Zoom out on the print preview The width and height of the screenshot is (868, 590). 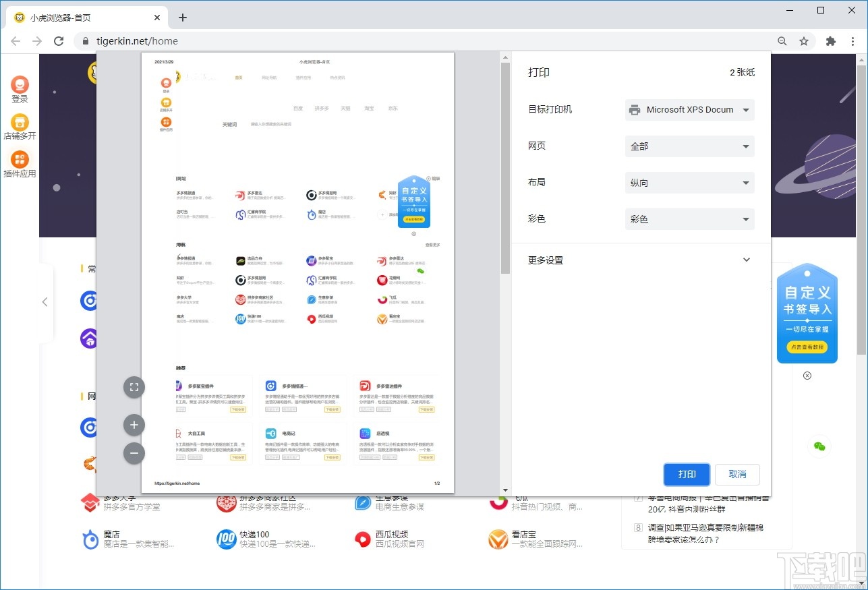point(134,453)
